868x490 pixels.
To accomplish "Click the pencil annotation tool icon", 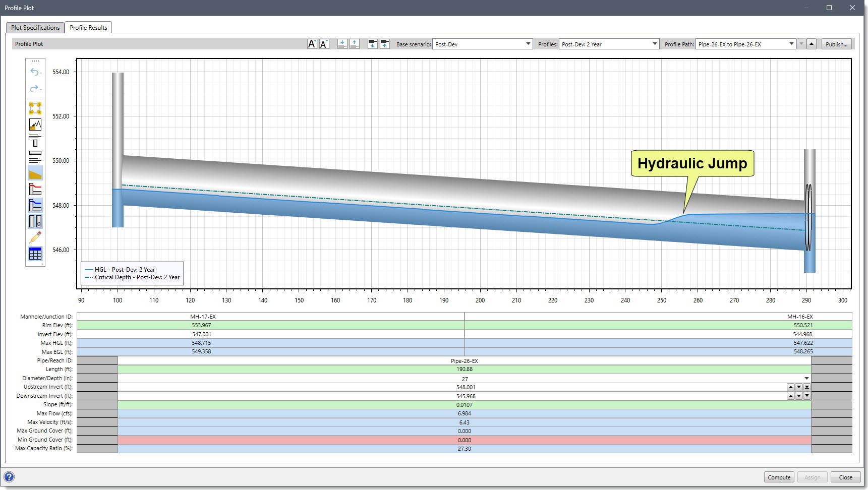I will (34, 237).
